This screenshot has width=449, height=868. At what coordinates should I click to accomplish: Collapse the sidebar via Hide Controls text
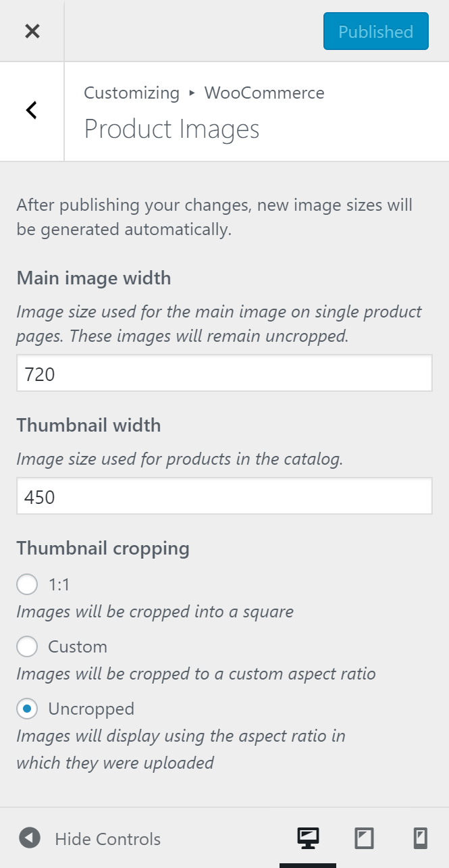[x=107, y=839]
